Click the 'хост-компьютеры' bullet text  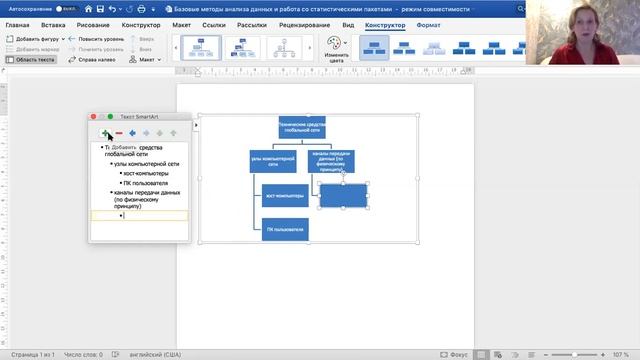point(146,173)
